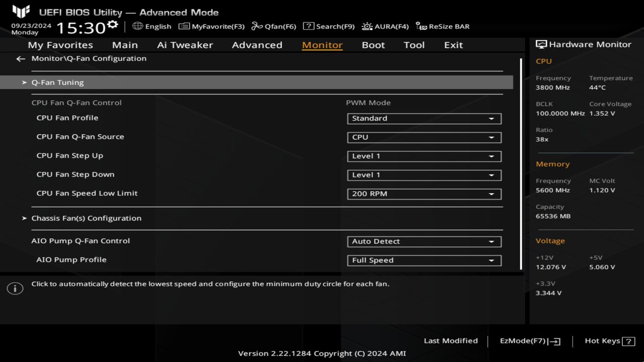The height and width of the screenshot is (362, 644).
Task: Click the globe language icon
Action: tap(137, 26)
